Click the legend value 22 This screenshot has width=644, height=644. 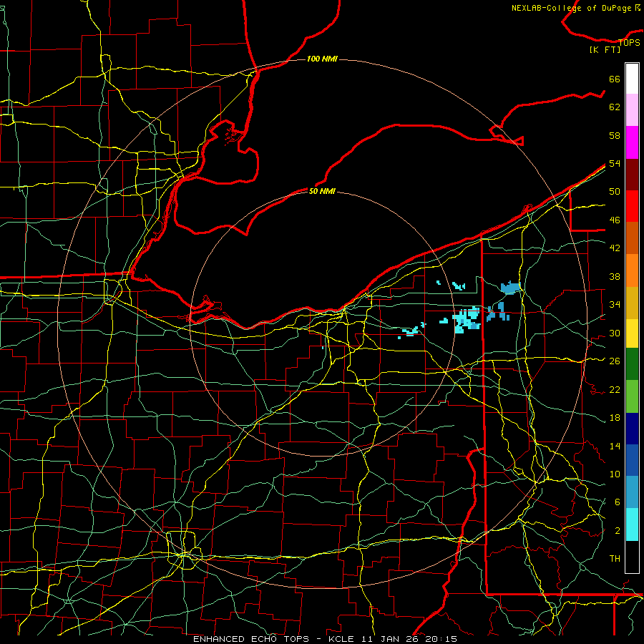[615, 389]
